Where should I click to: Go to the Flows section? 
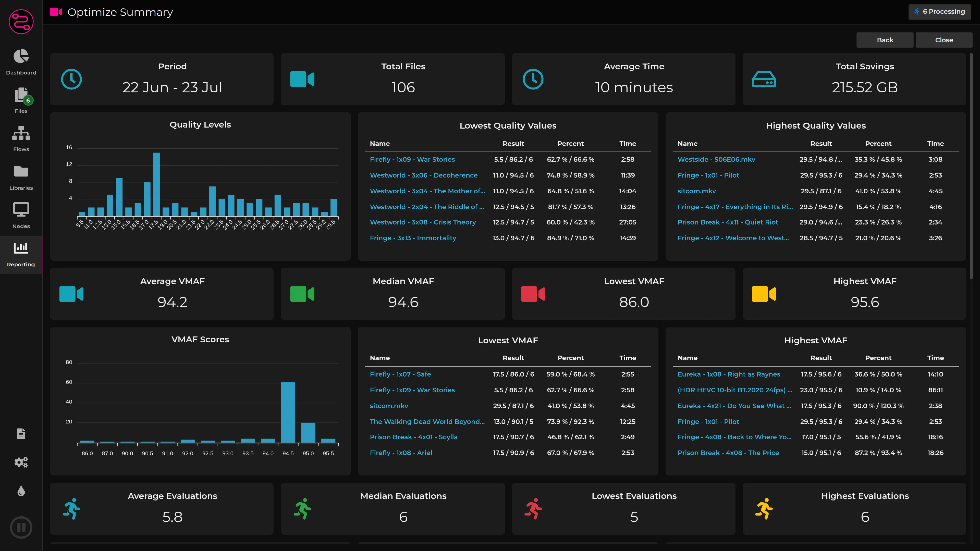[21, 133]
